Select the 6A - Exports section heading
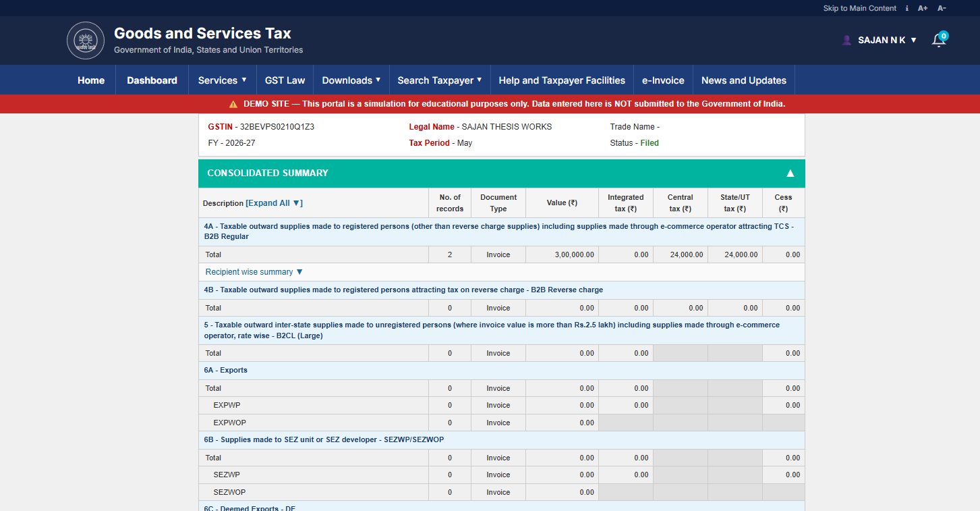Screen dimensions: 980x511 (x=502, y=371)
